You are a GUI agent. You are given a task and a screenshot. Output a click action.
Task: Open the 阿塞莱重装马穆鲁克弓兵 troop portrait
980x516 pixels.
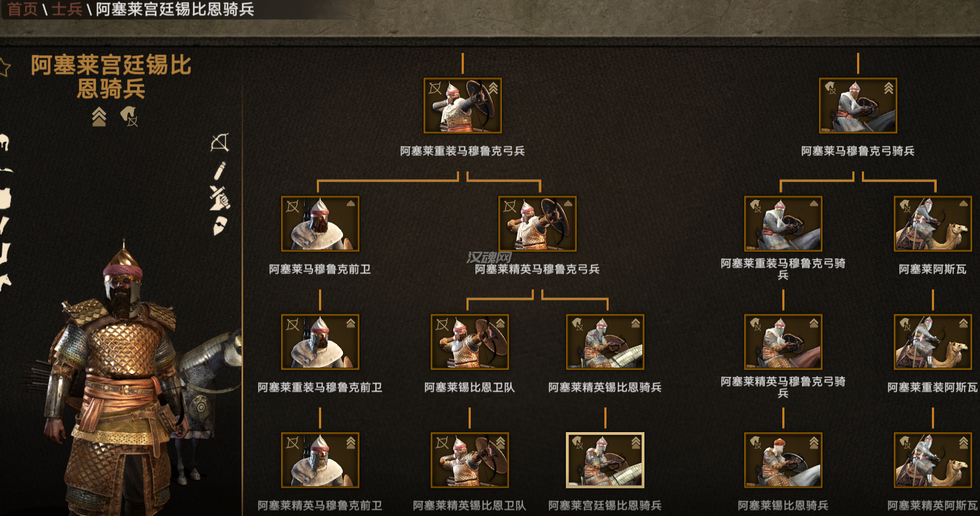[463, 106]
